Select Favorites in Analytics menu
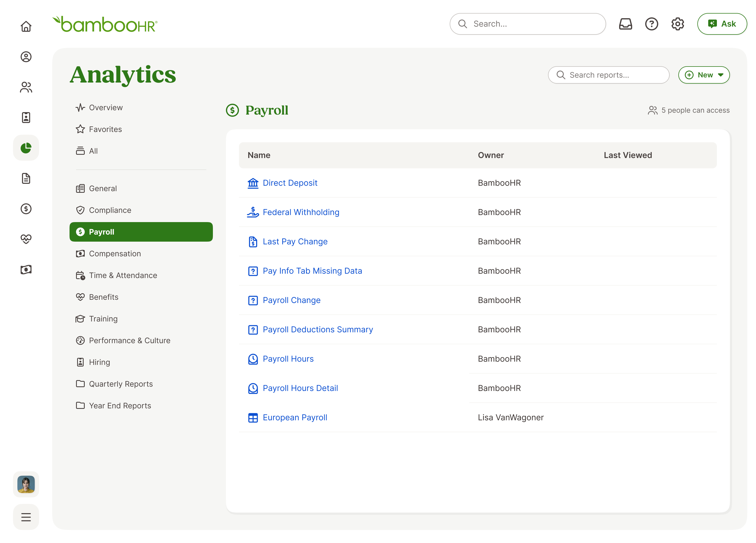 click(x=141, y=129)
